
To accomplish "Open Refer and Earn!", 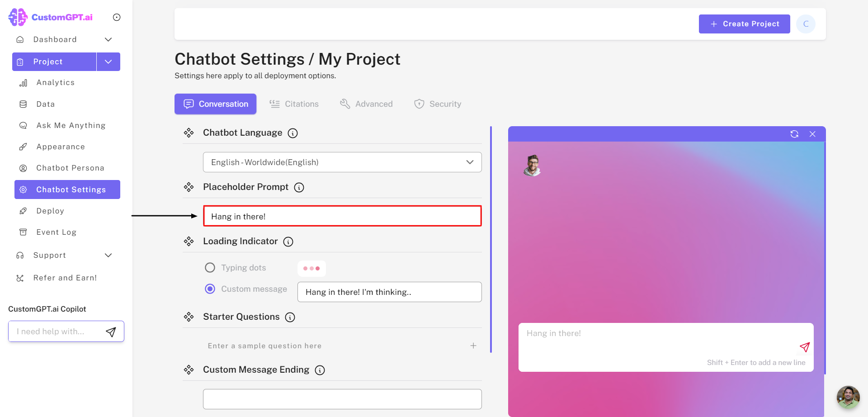I will (65, 278).
